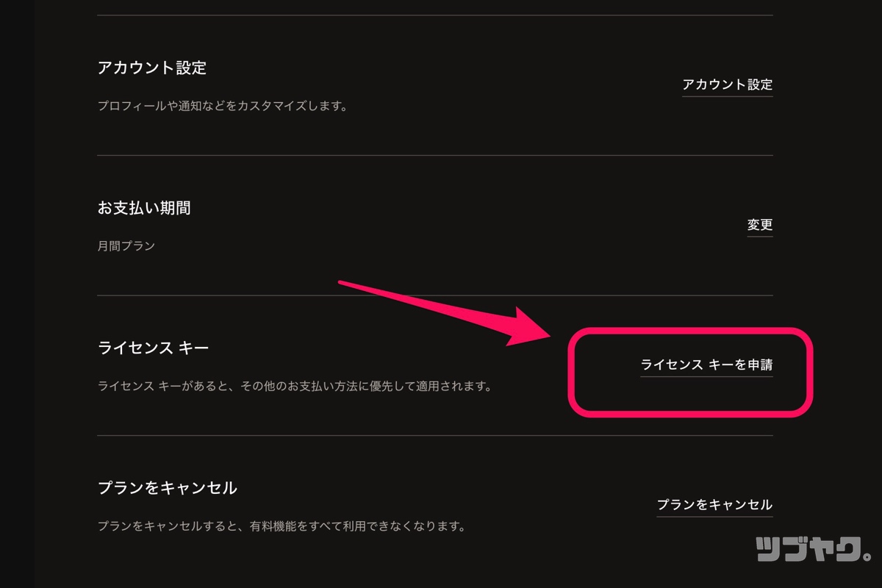882x588 pixels.
Task: Click the プランをキャンセル section heading
Action: (168, 488)
